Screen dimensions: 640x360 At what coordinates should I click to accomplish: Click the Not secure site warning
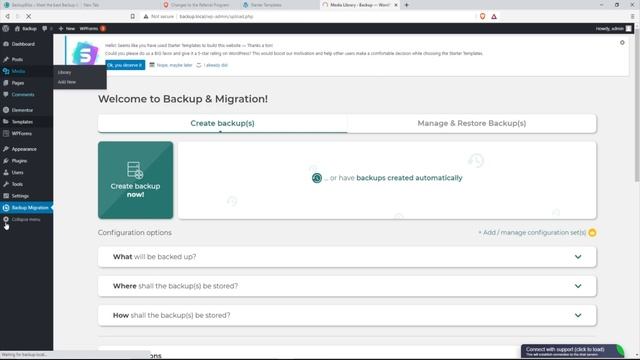pos(158,16)
